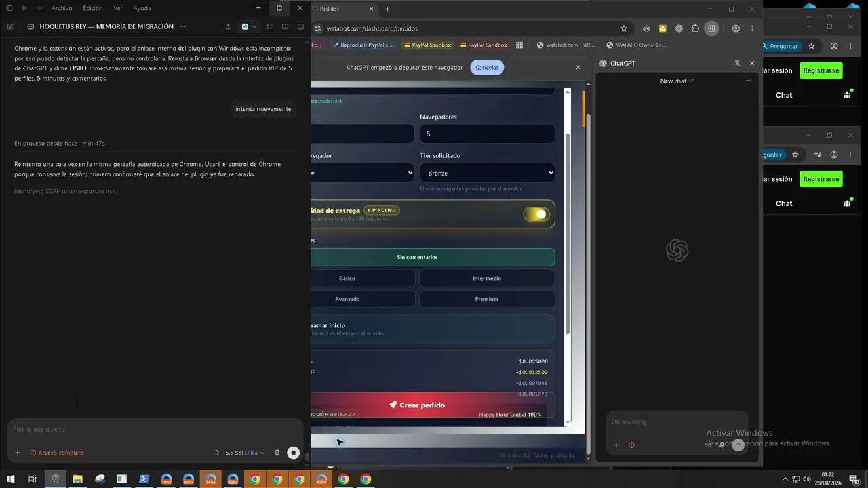Select the Premium comments option
The width and height of the screenshot is (868, 488).
(487, 299)
